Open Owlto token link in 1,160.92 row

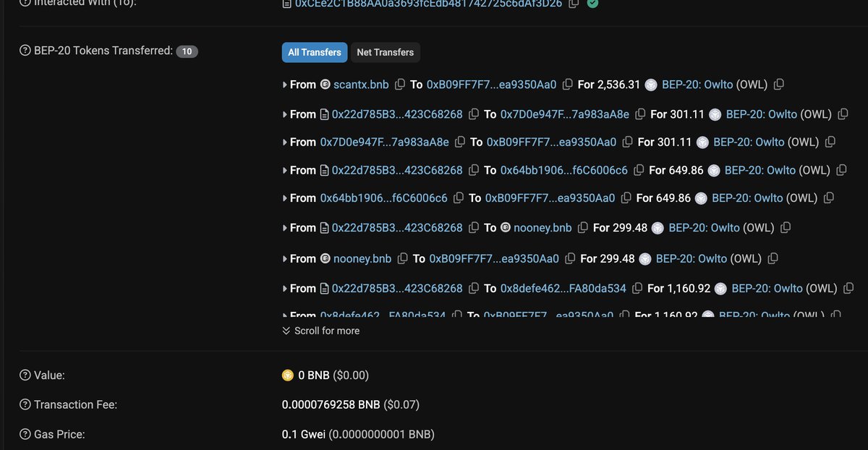pos(767,289)
